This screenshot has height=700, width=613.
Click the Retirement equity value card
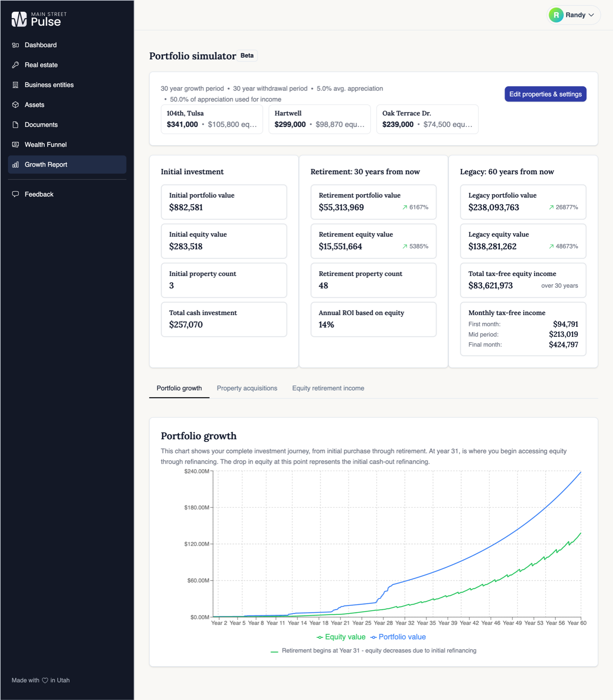pos(373,241)
